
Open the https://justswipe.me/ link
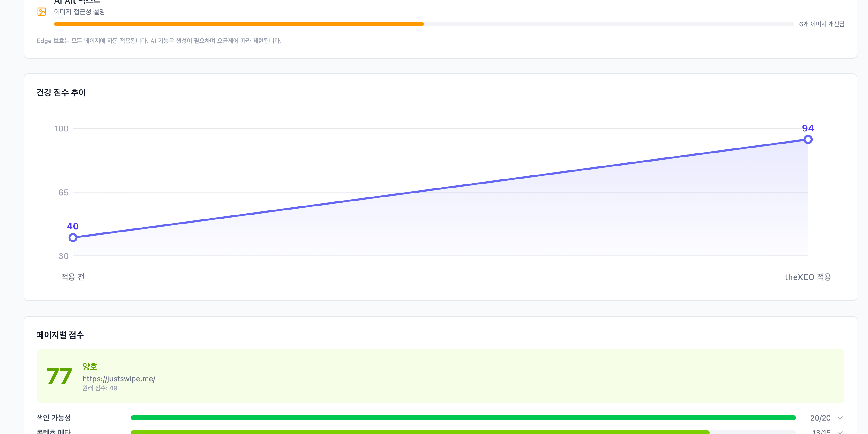(x=119, y=379)
